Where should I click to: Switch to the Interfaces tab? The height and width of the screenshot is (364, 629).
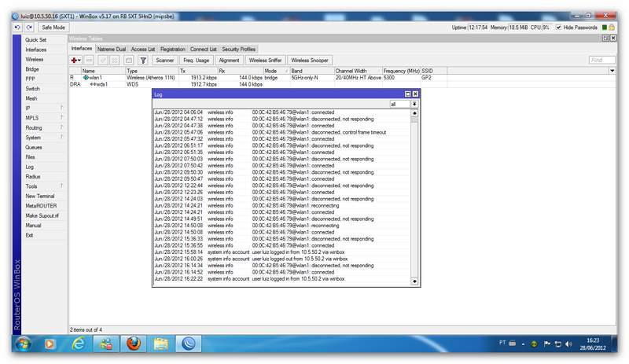click(x=82, y=49)
